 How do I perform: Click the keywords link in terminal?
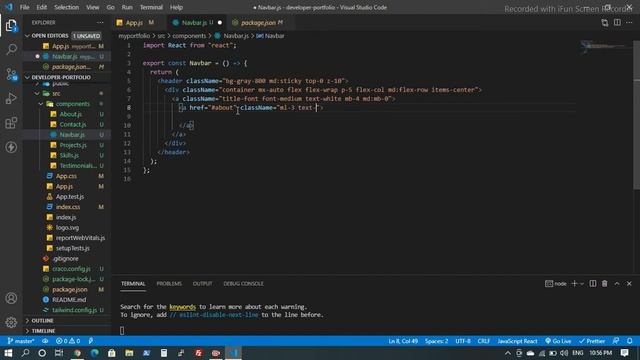coord(182,307)
